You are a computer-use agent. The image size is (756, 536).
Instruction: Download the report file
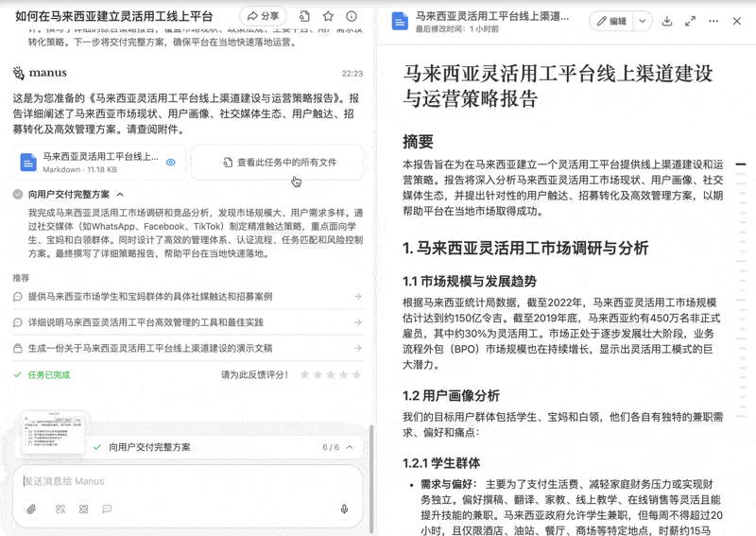(667, 21)
